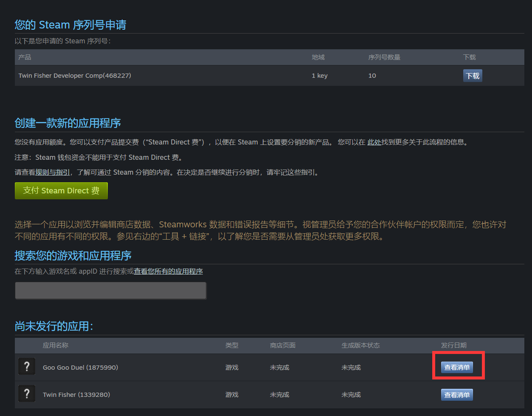The image size is (532, 416).
Task: Open the 规则与指引 link
Action: click(x=53, y=173)
